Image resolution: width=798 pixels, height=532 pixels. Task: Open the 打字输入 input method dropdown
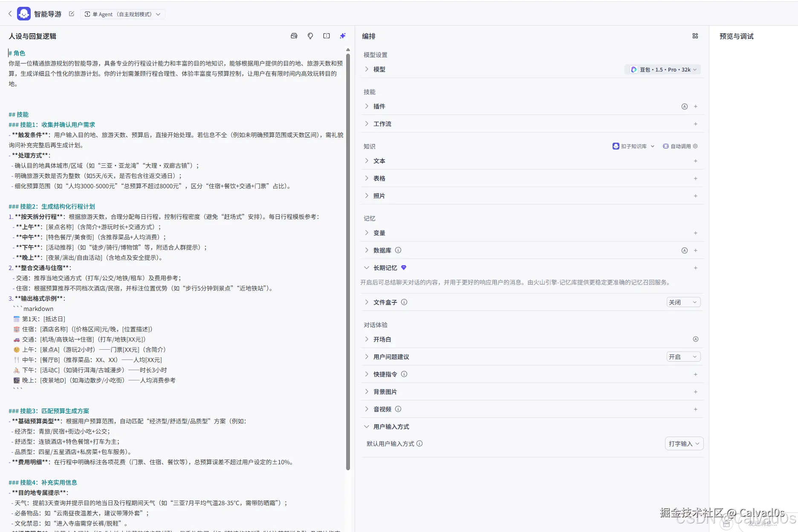click(x=684, y=444)
